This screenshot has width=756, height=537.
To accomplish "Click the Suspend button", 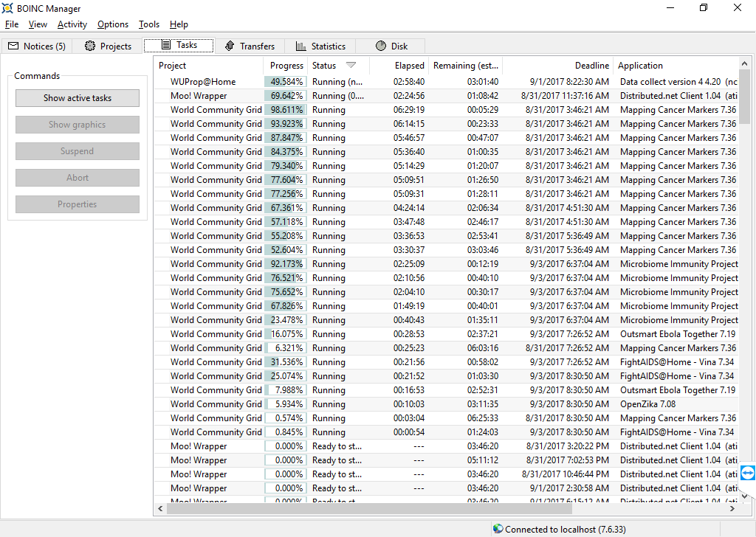I will pos(78,151).
